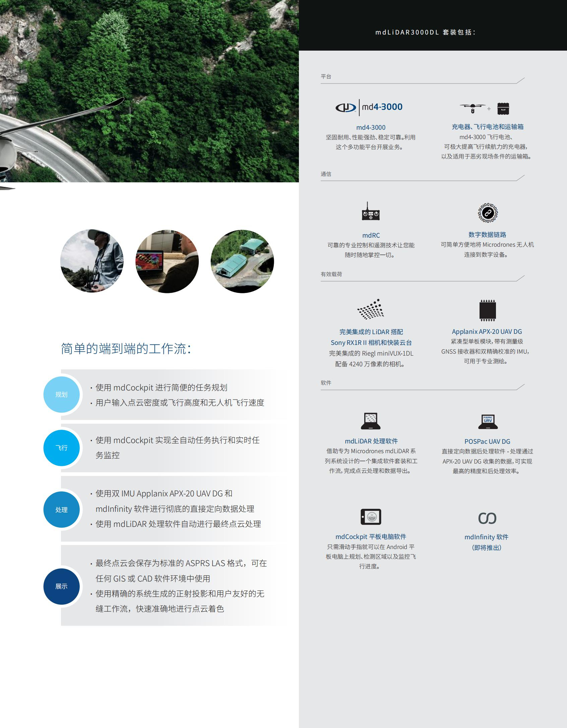Click the mdLiDAR processing laptop icon
Image resolution: width=567 pixels, height=728 pixels.
click(x=371, y=421)
